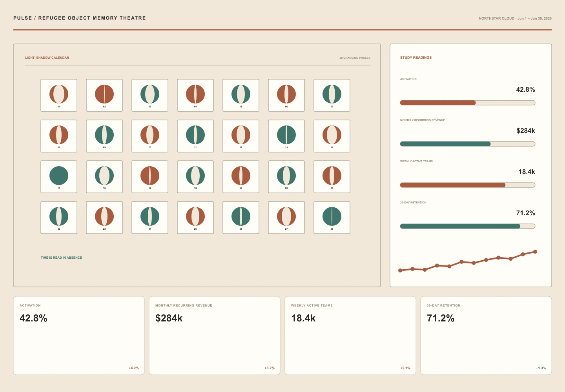Click the Pulse / Refugee Object Memory Theatre title
The width and height of the screenshot is (565, 392).
point(80,18)
